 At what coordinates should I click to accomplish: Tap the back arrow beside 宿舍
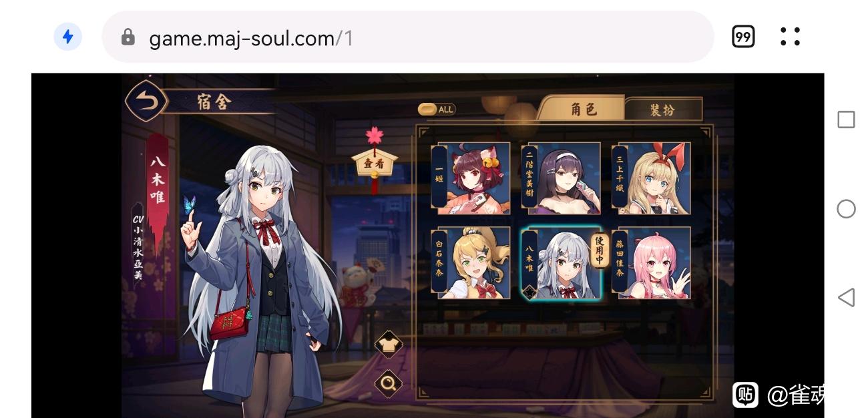145,101
